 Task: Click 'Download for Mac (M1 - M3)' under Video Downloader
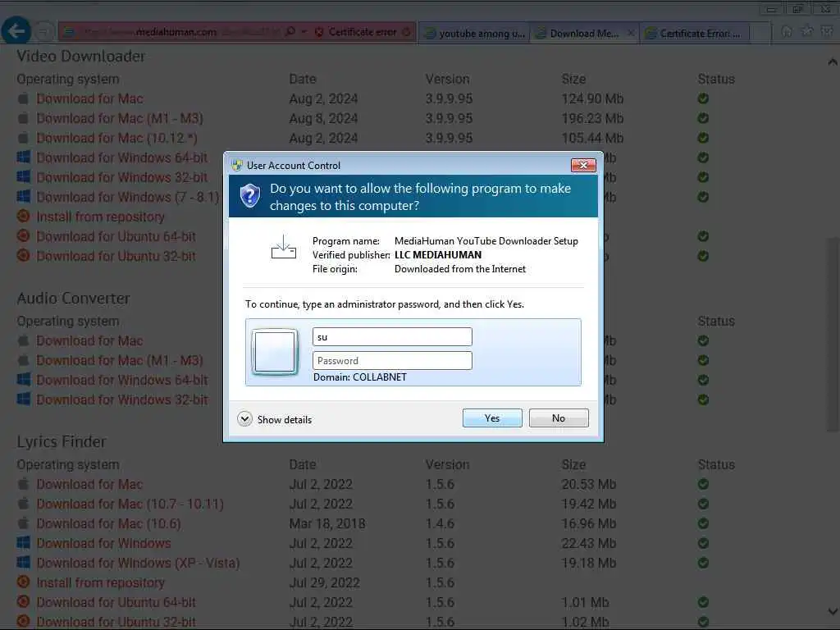[120, 118]
